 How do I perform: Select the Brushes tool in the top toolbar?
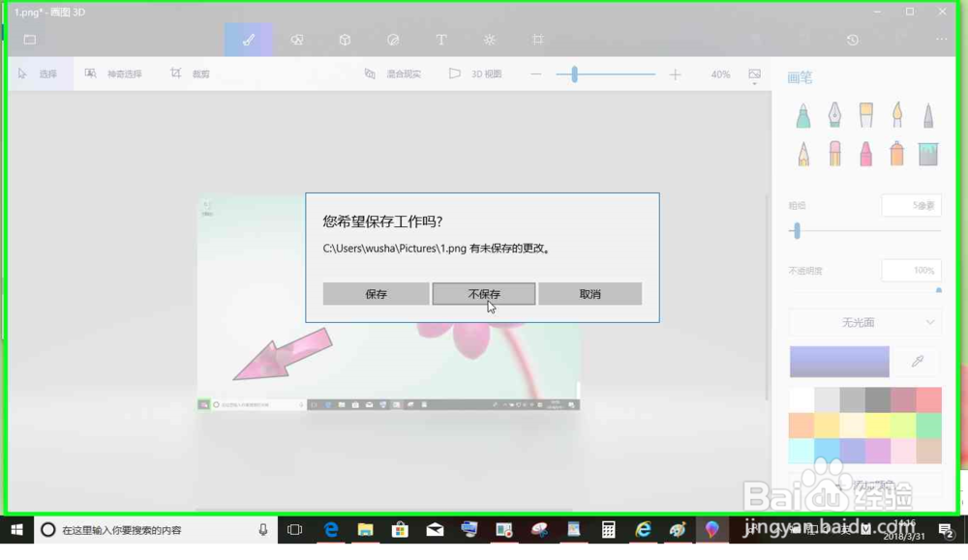248,40
